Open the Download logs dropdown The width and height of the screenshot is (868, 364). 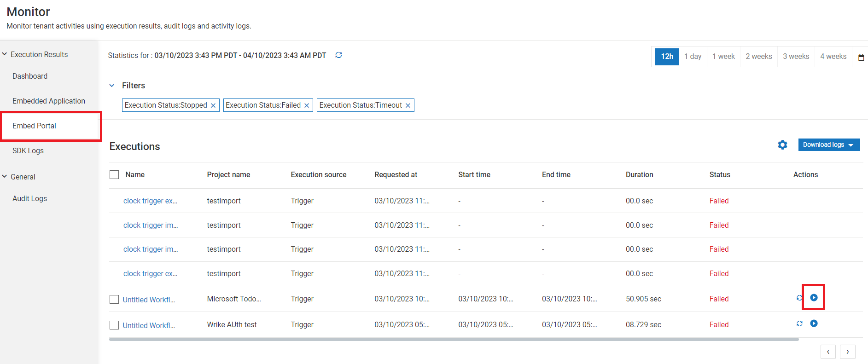pyautogui.click(x=829, y=145)
